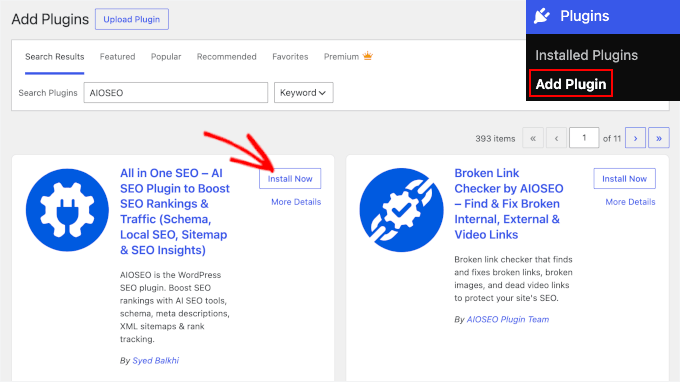
Task: View the Favorites tab
Action: coord(290,57)
